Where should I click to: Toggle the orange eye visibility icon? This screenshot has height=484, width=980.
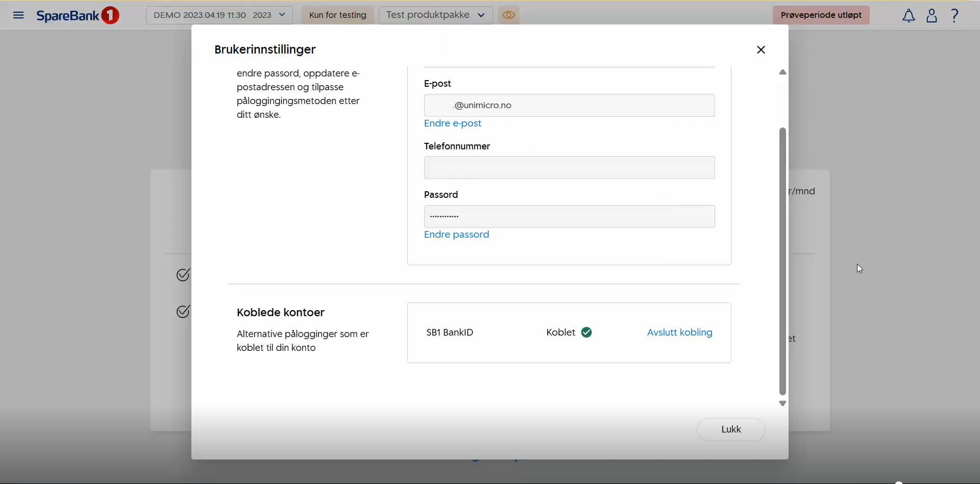click(508, 15)
